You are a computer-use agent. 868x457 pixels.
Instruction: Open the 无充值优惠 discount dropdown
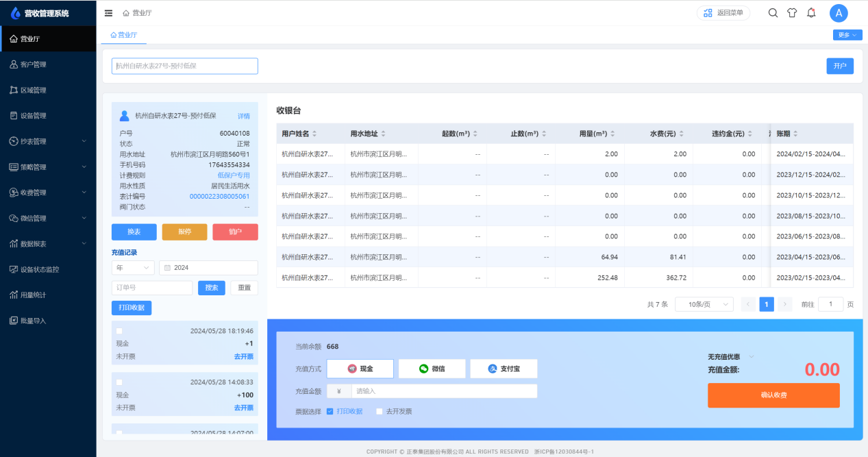(x=730, y=357)
